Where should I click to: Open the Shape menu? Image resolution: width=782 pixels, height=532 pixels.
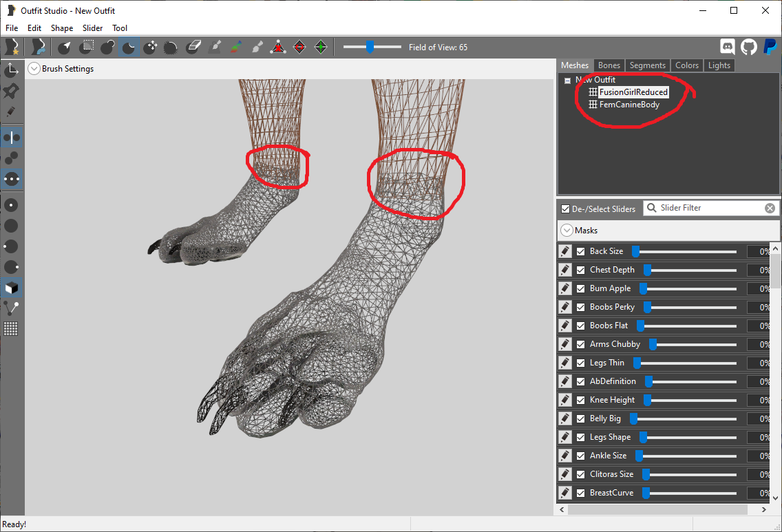point(62,28)
